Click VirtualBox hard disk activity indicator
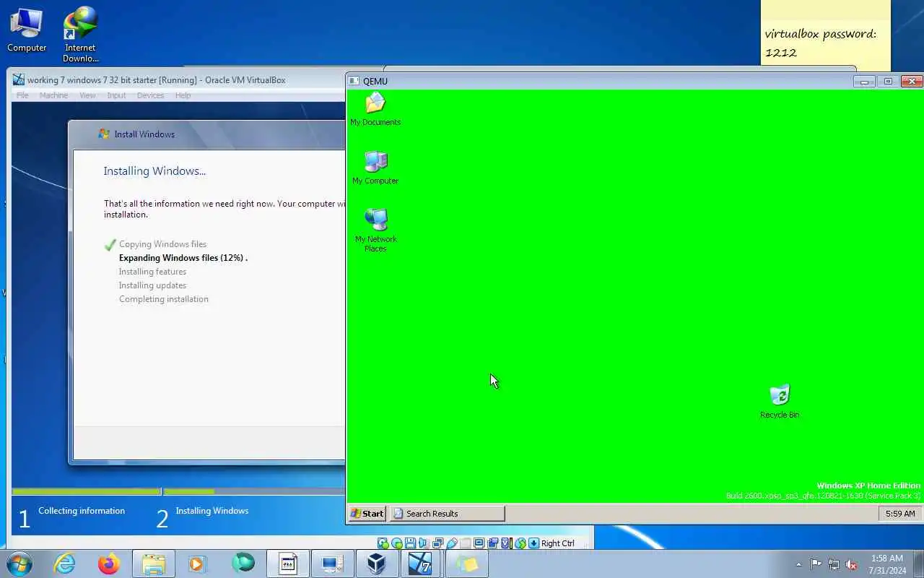The image size is (924, 578). click(383, 543)
